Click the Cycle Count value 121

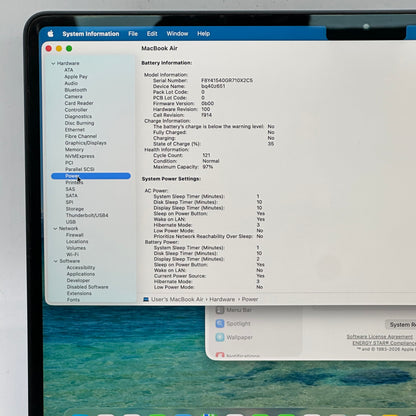click(206, 155)
